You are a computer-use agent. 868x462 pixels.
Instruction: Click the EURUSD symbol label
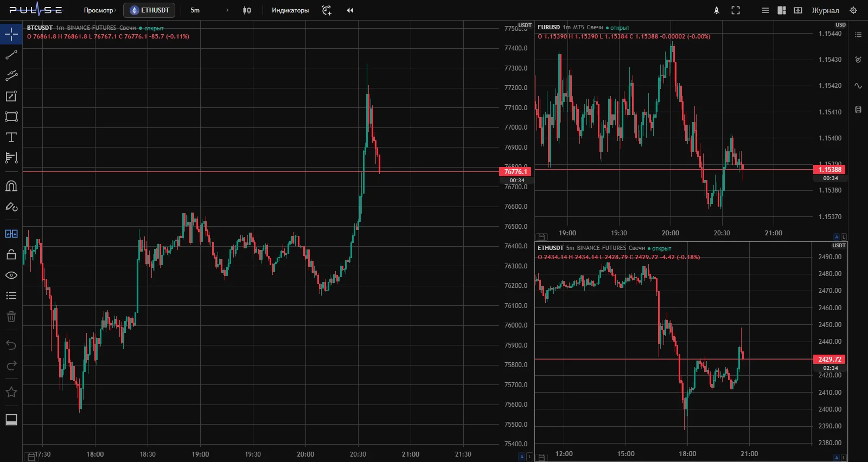(x=548, y=27)
